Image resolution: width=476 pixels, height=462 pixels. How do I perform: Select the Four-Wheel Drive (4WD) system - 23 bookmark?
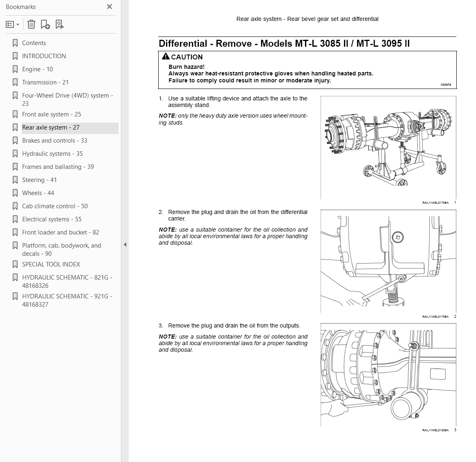pos(67,99)
